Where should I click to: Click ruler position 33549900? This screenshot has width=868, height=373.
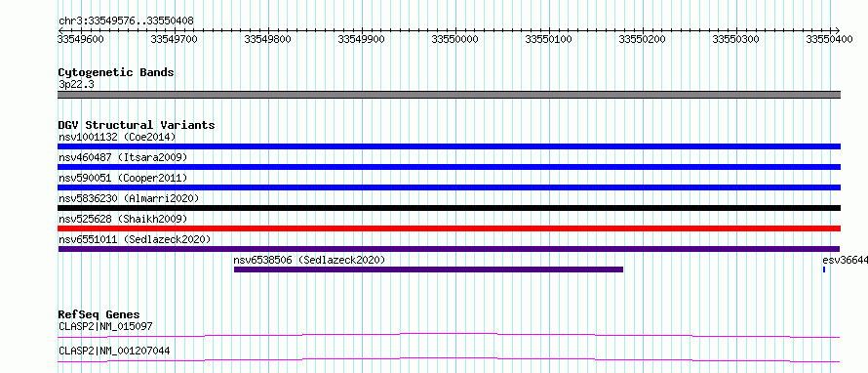click(x=361, y=39)
